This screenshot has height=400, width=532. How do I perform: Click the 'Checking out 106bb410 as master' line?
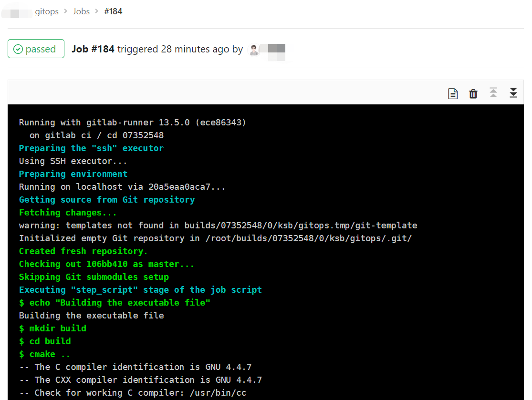click(106, 264)
